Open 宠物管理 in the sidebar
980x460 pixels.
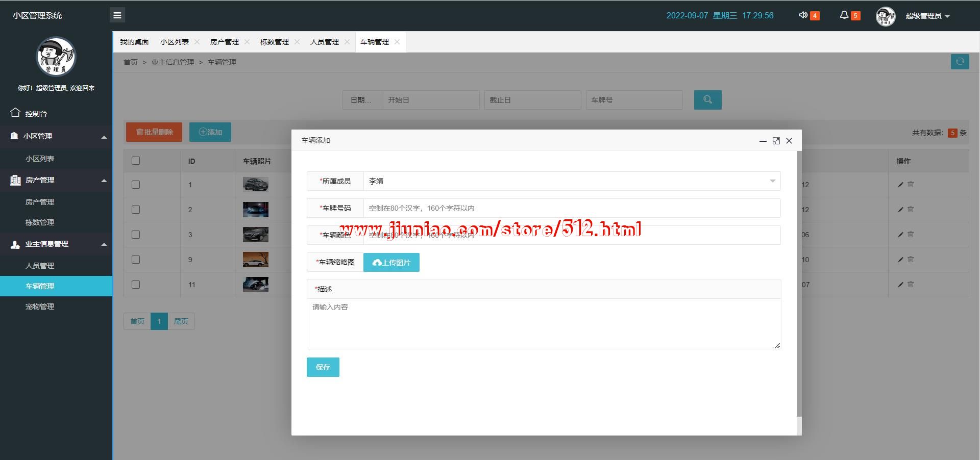coord(40,306)
